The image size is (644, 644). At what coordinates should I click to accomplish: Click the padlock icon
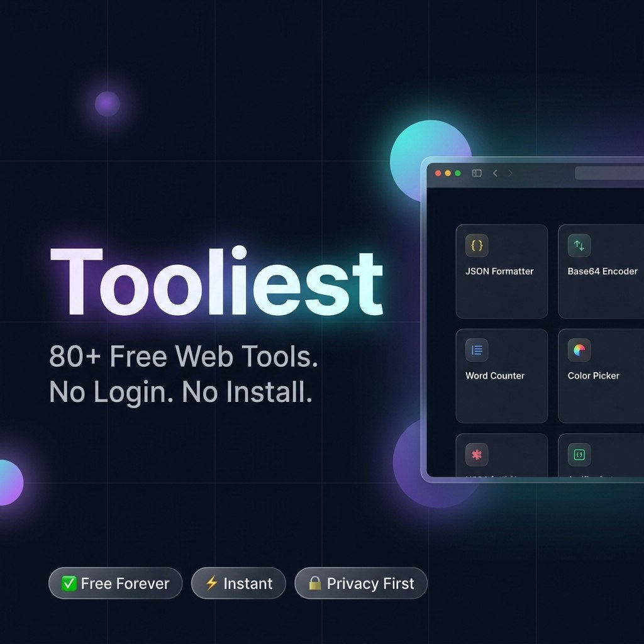(314, 583)
